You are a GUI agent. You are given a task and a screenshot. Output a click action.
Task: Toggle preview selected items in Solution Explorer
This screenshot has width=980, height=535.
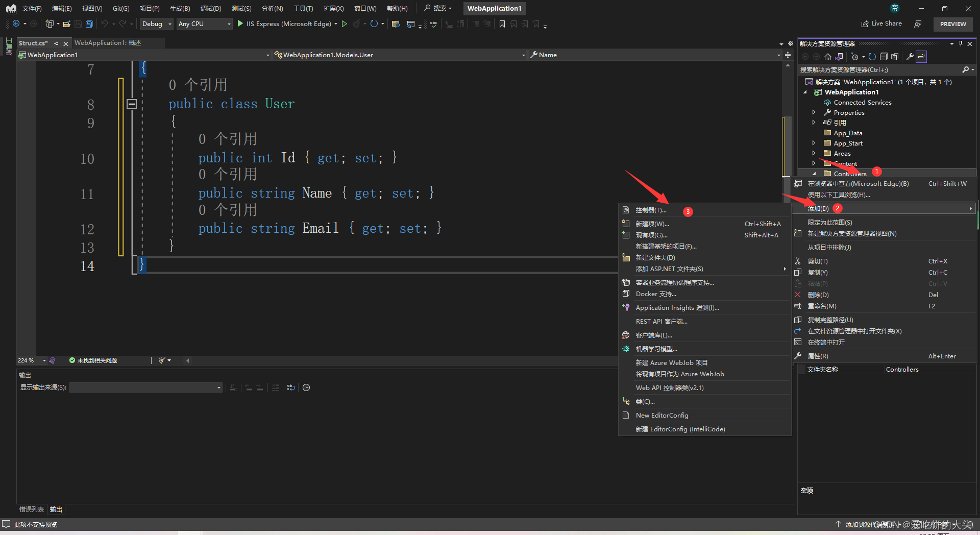pos(921,57)
